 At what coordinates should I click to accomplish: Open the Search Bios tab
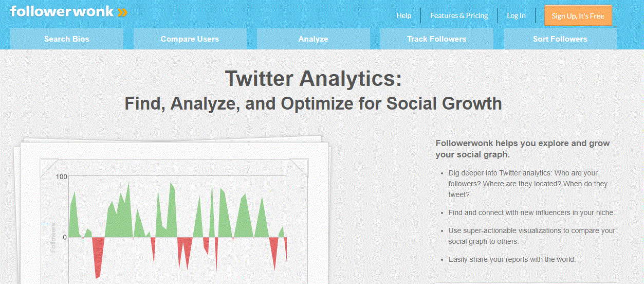67,39
